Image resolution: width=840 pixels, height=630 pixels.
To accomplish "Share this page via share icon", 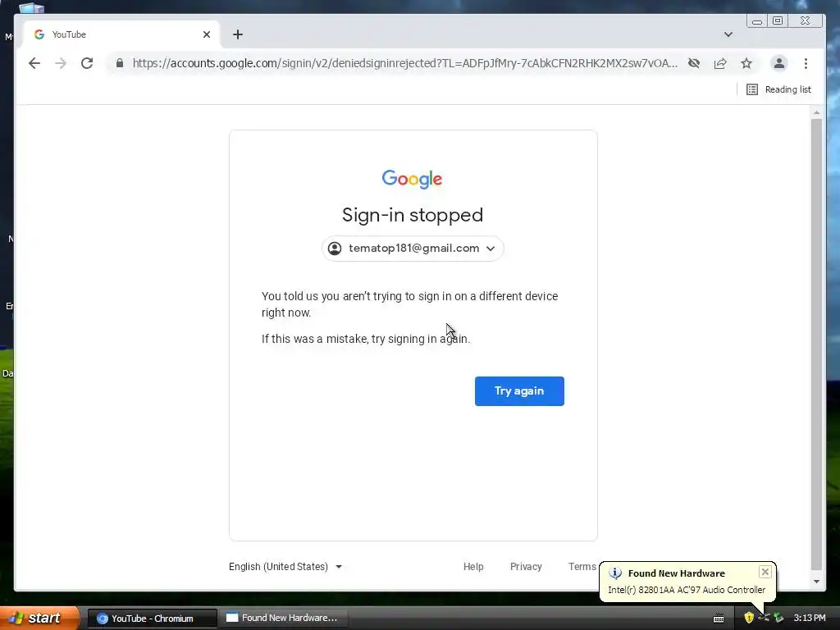I will click(720, 63).
